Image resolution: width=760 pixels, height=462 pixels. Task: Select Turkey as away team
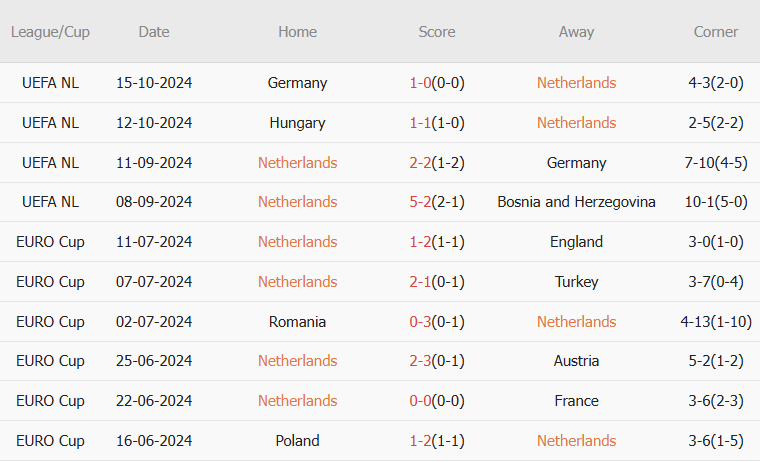(576, 282)
